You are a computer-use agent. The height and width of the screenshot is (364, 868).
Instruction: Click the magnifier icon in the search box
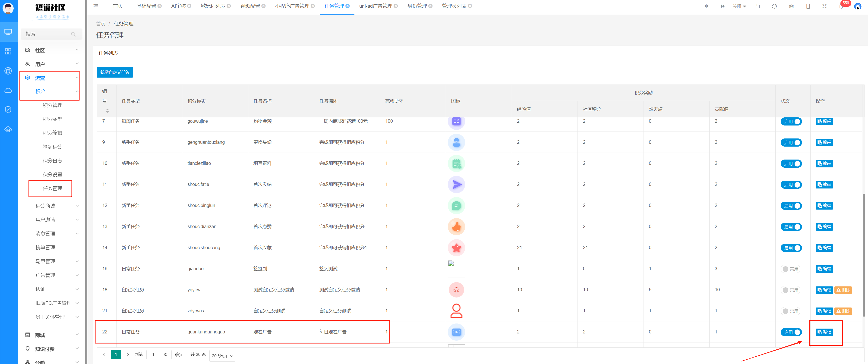(73, 34)
